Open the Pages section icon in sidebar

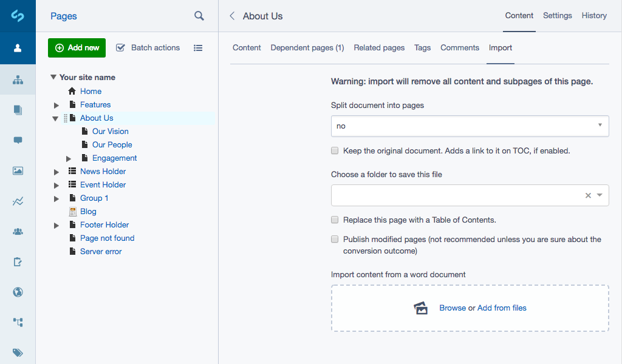(18, 79)
